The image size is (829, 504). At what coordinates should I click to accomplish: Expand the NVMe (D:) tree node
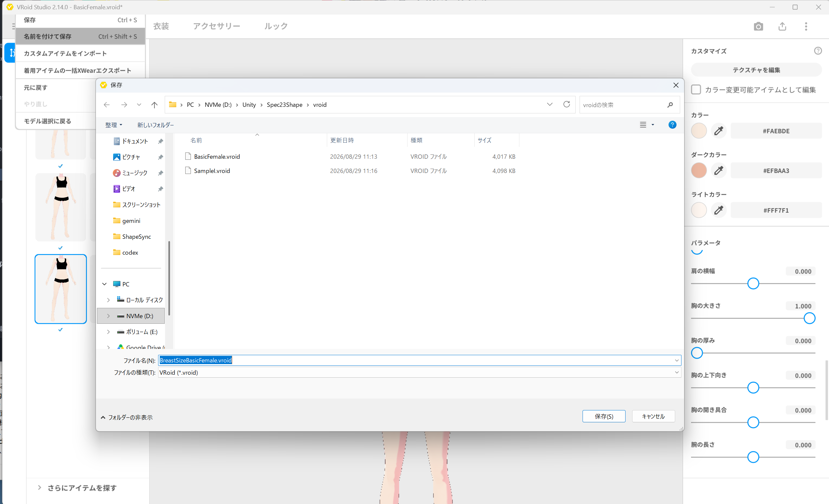point(108,316)
